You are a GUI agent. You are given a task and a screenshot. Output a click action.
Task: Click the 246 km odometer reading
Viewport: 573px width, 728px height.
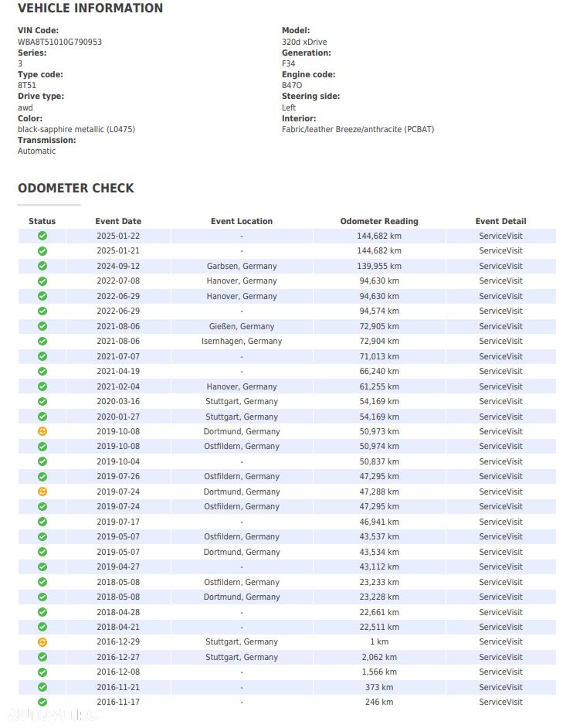(379, 702)
